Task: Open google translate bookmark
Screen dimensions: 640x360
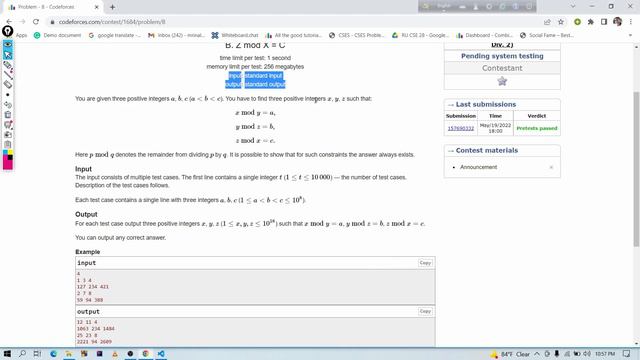Action: coord(115,36)
